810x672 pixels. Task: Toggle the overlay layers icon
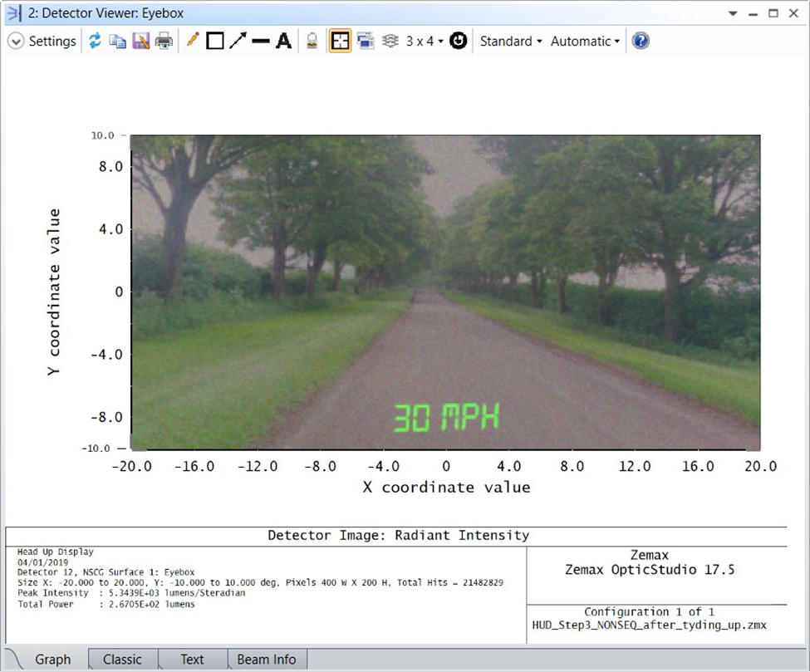[x=390, y=41]
